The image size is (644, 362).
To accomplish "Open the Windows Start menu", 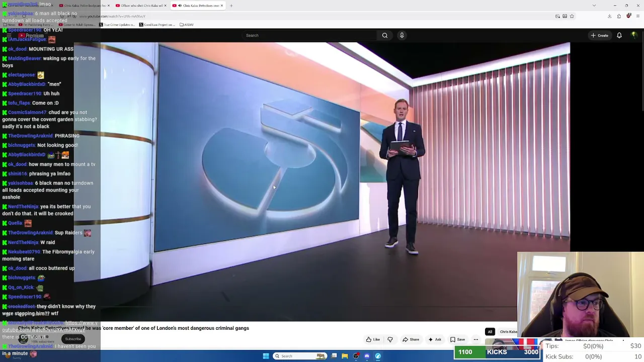I will (266, 356).
